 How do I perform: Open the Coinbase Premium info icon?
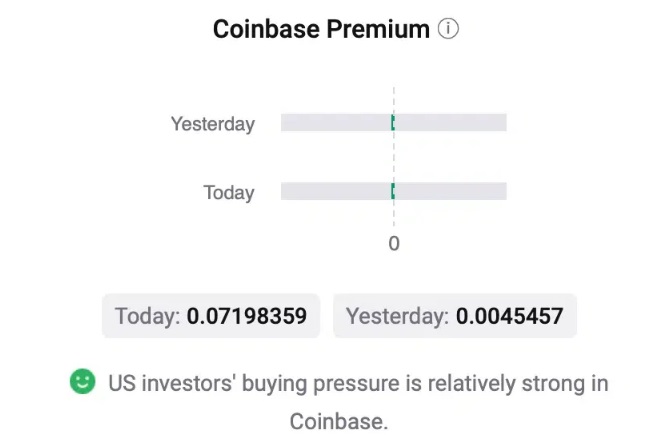448,29
